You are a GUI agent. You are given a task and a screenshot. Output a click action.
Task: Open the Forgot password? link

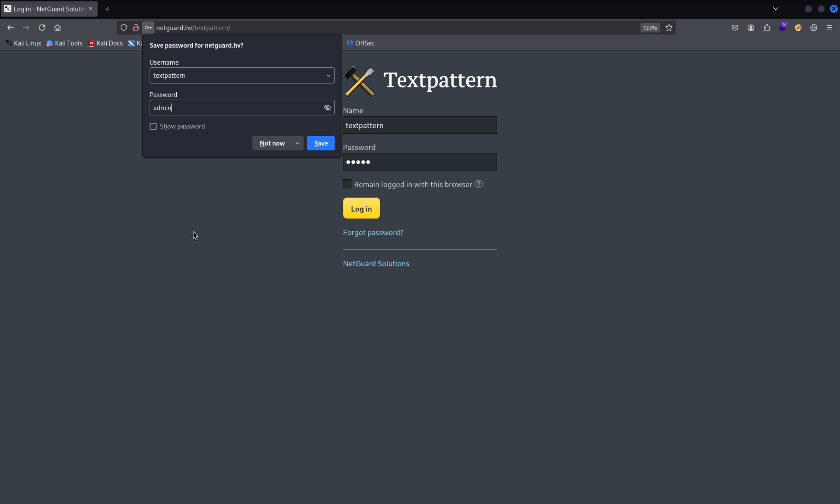coord(373,232)
